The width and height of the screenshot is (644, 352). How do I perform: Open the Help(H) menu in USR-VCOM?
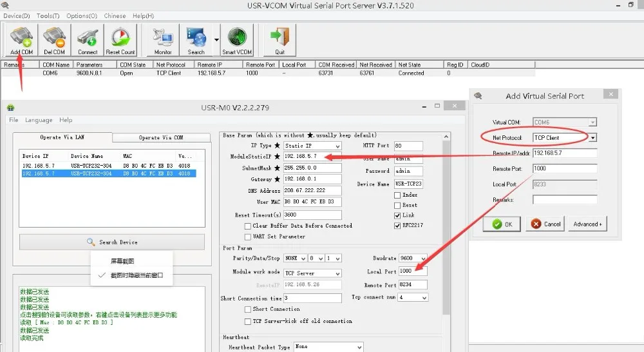(x=143, y=15)
